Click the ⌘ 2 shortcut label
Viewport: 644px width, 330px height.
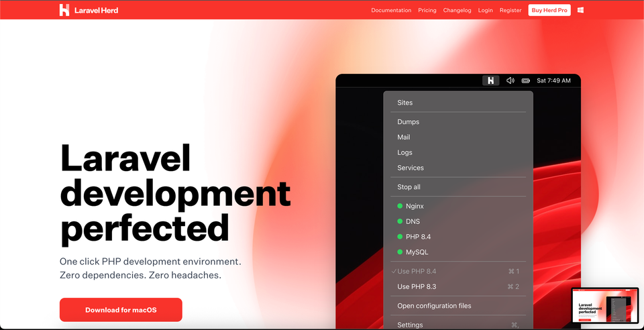pos(514,286)
